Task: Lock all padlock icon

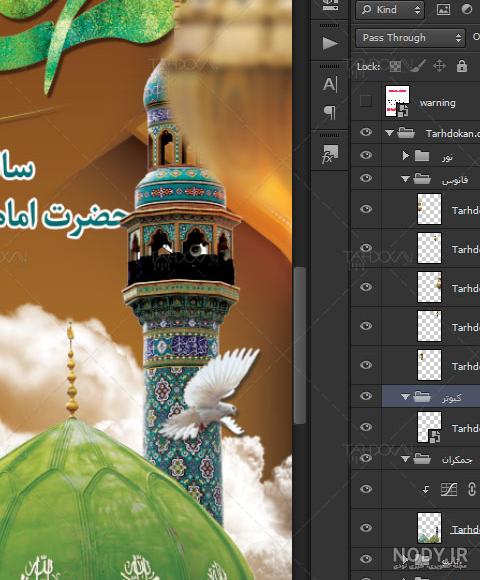Action: pyautogui.click(x=462, y=66)
